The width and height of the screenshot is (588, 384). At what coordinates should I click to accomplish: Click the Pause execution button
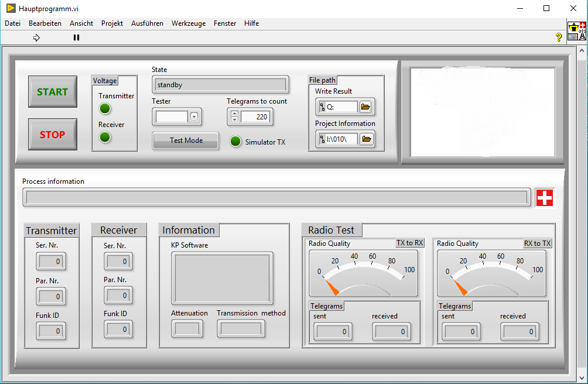[x=77, y=37]
